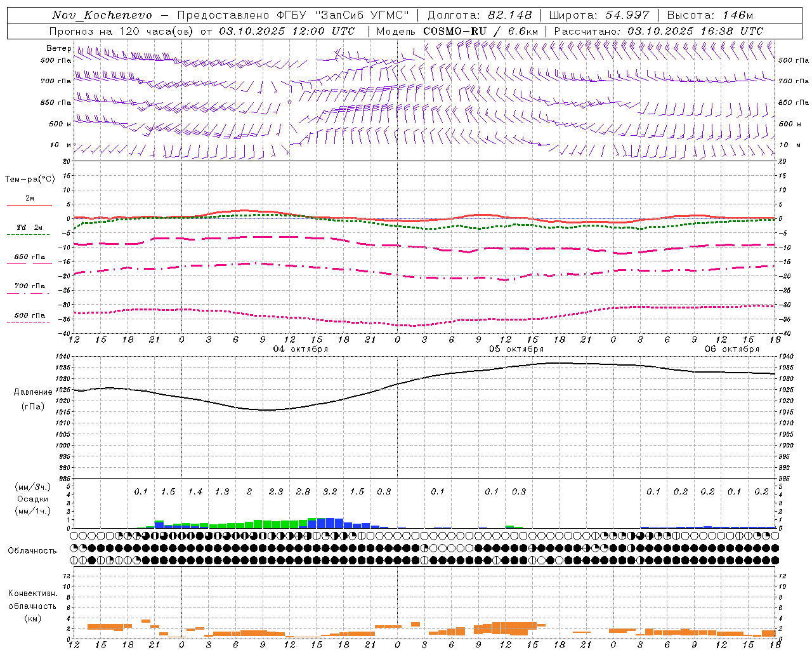The width and height of the screenshot is (812, 650).
Task: Click the 2.8 precipitation value
Action: [303, 491]
